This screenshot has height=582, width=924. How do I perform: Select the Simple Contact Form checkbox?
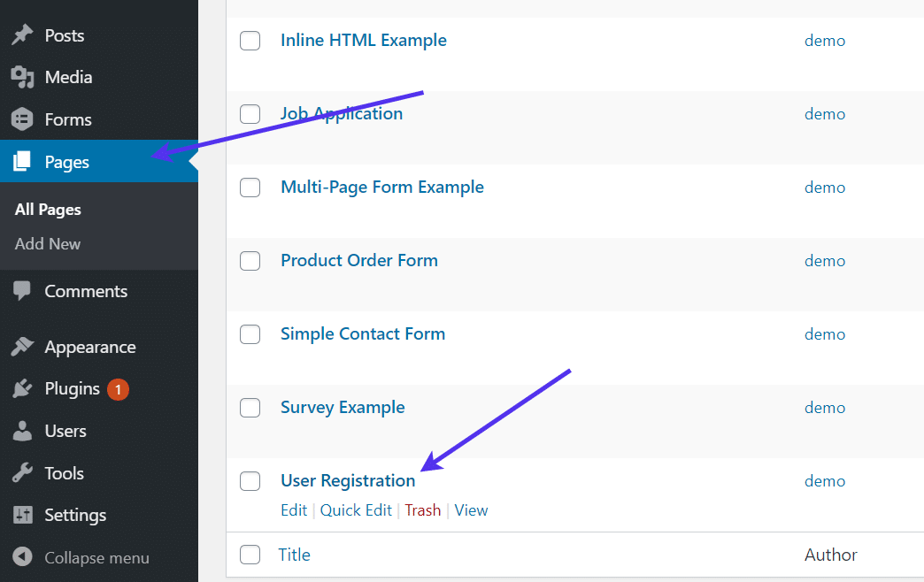[x=250, y=334]
